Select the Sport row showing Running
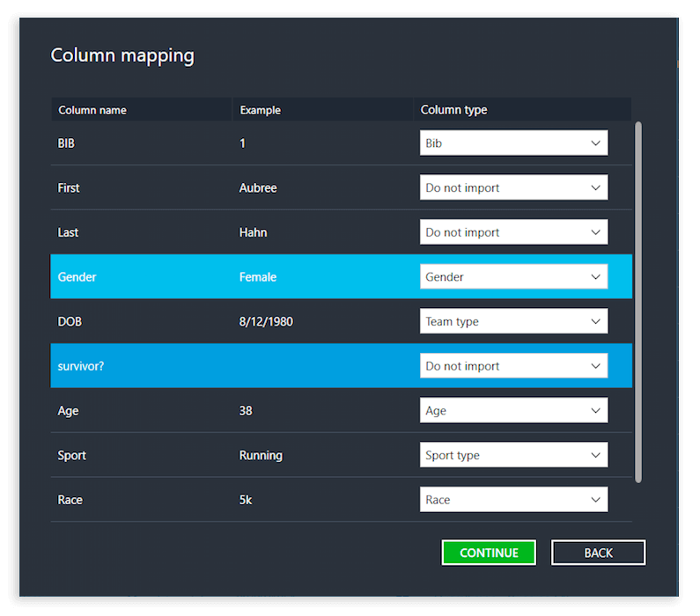Viewport: 700px width, 616px height. [x=341, y=455]
